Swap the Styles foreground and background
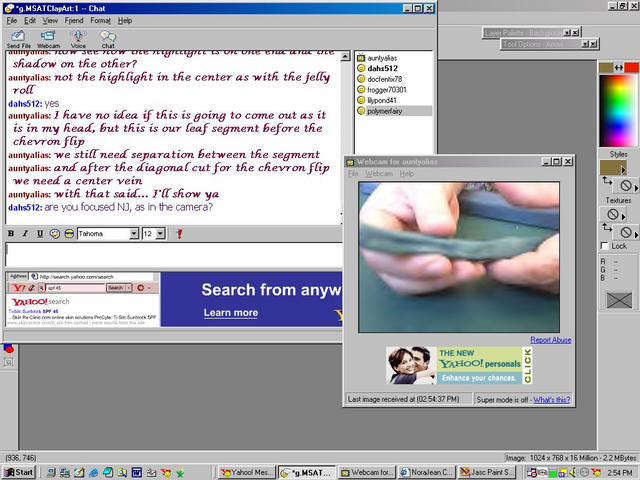Screen dimensions: 640x480 tap(607, 181)
